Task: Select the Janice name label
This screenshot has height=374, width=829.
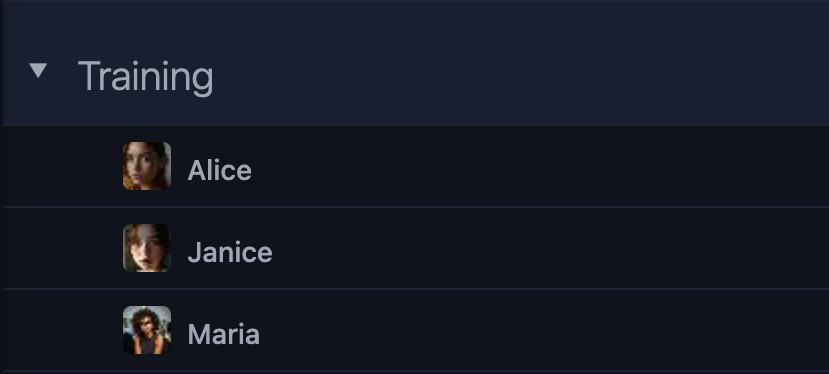Action: point(230,252)
